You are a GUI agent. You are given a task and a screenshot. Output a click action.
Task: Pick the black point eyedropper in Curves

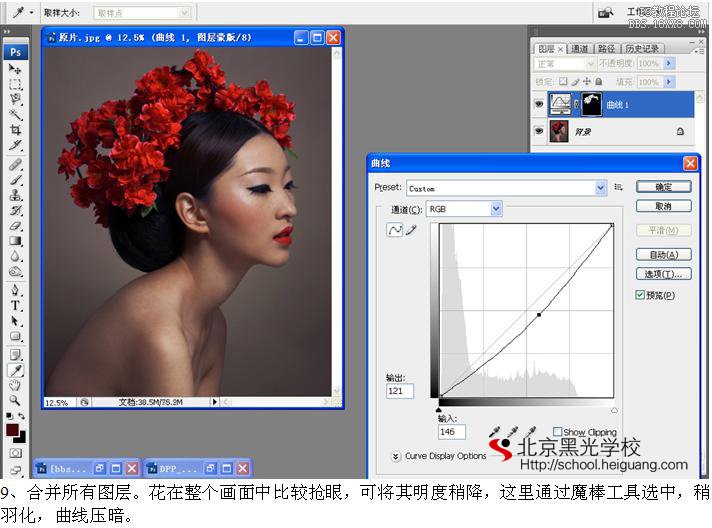click(494, 431)
